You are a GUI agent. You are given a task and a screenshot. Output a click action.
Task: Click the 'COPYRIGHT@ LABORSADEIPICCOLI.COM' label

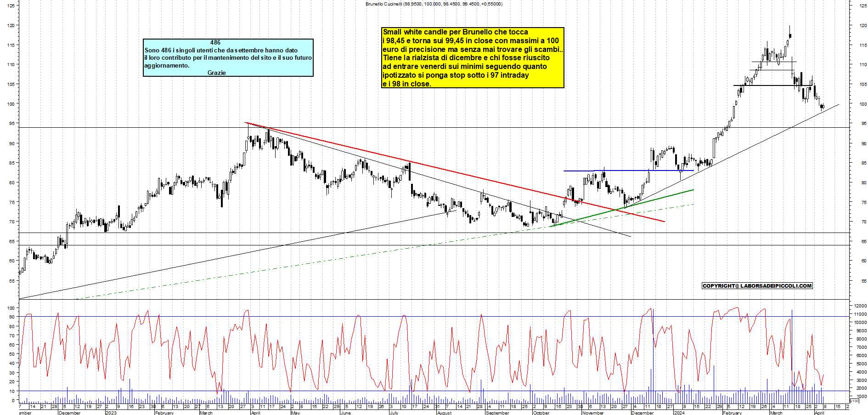(x=757, y=286)
